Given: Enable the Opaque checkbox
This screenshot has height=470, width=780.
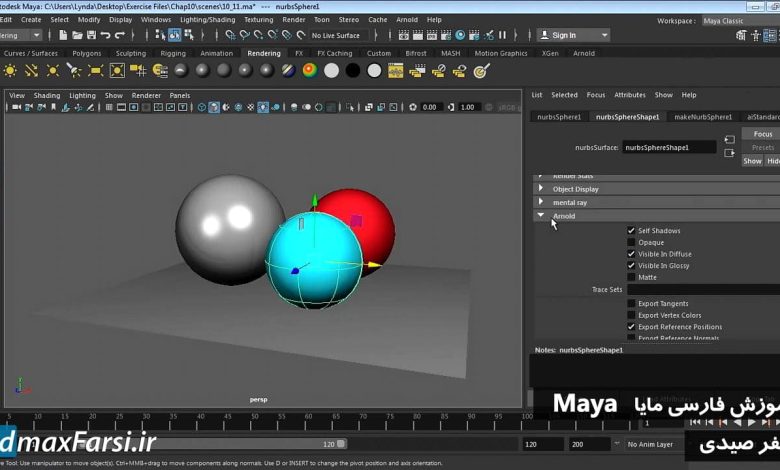Looking at the screenshot, I should click(x=631, y=242).
